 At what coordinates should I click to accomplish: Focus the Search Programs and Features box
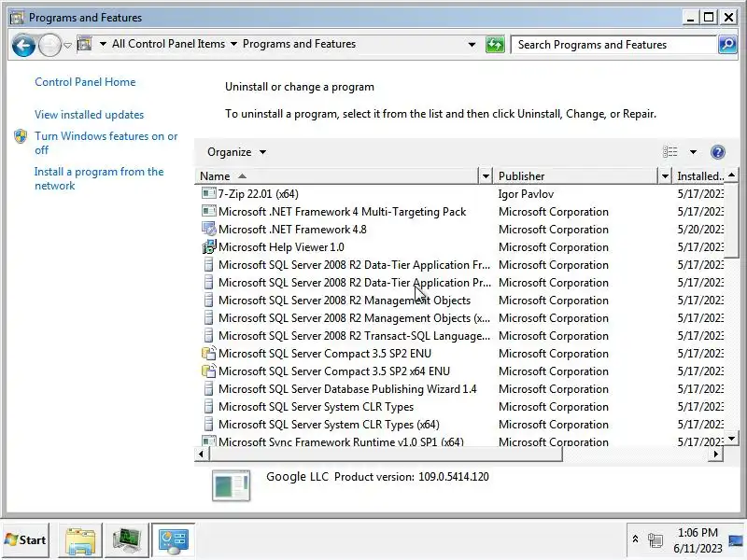click(613, 45)
